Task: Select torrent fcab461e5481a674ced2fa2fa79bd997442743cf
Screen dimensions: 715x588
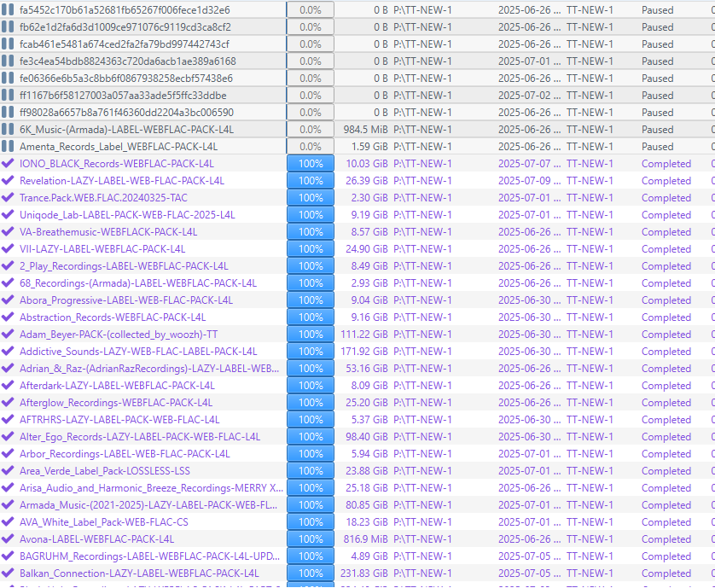Action: coord(124,44)
